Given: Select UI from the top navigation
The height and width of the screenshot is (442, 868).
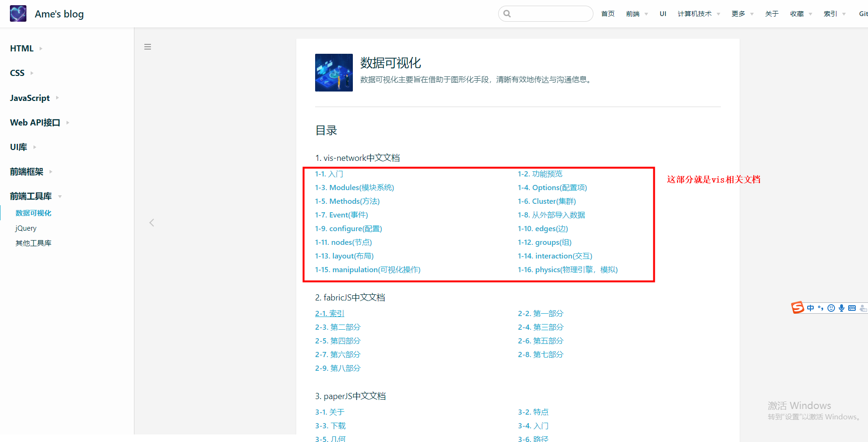Looking at the screenshot, I should pyautogui.click(x=662, y=14).
